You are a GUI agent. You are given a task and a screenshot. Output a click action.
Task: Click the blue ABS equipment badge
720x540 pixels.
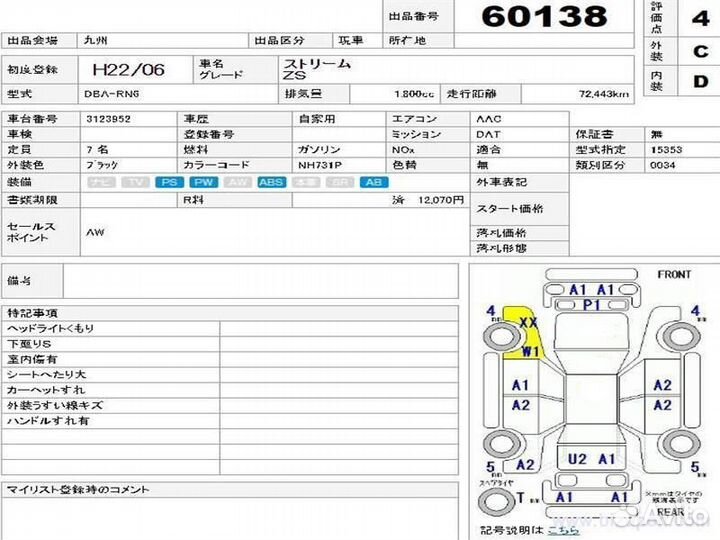click(271, 182)
